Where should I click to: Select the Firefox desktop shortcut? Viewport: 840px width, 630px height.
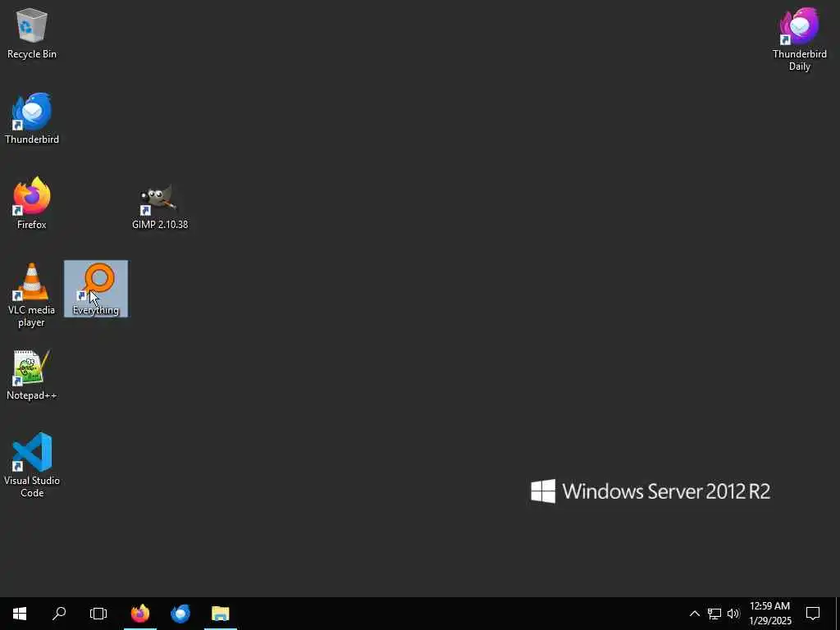tap(32, 203)
